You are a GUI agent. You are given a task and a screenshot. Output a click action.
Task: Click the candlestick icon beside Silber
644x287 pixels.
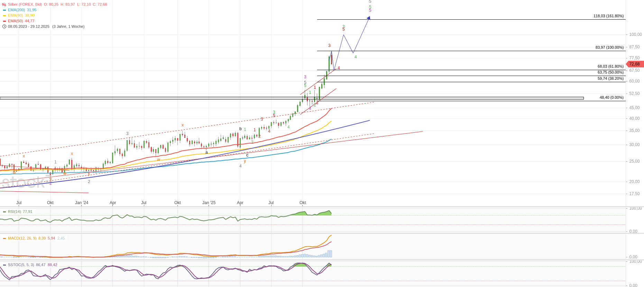click(4, 4)
